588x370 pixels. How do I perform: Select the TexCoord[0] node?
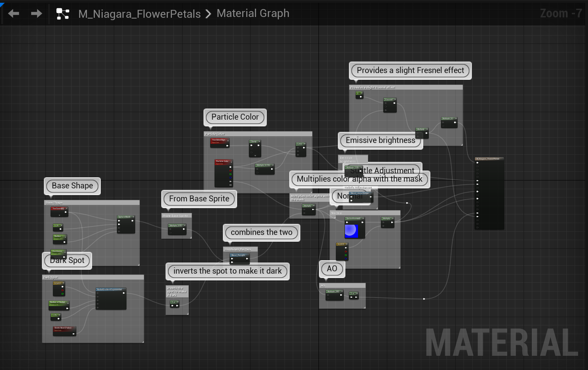click(x=59, y=212)
